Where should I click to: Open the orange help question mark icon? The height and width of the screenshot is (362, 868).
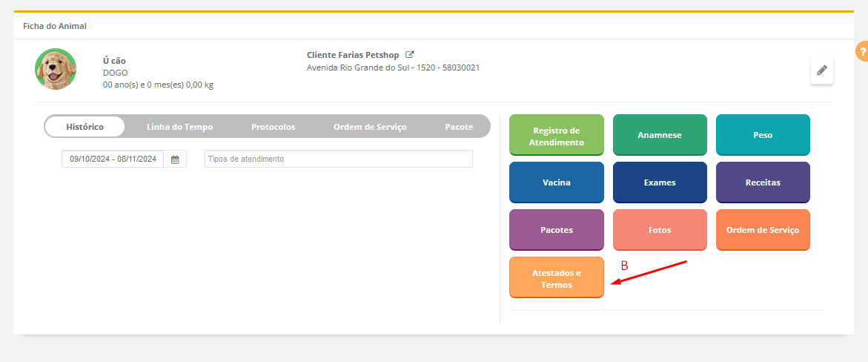pos(862,52)
